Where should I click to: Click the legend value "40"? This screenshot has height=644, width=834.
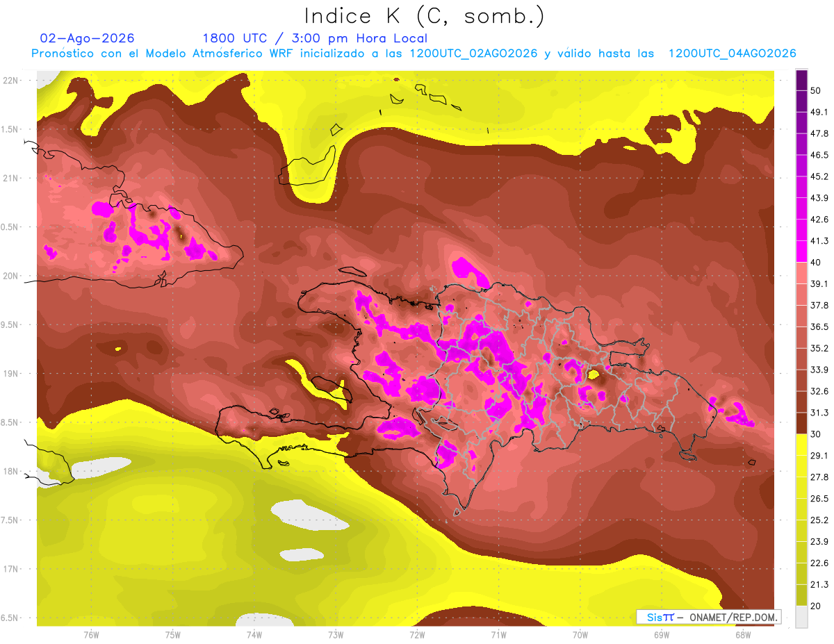pyautogui.click(x=817, y=263)
